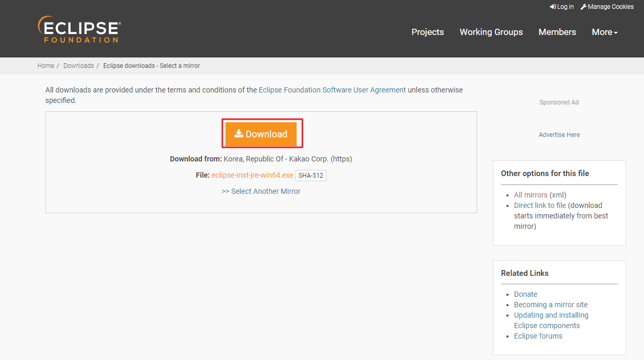Click the Sponsored Ad label
Image resolution: width=644 pixels, height=360 pixels.
(x=559, y=102)
